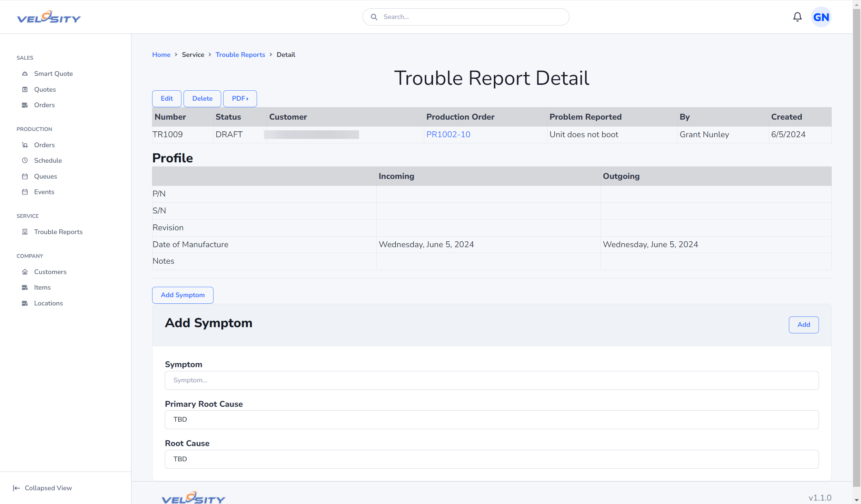Click the Revision row label

pos(168,228)
